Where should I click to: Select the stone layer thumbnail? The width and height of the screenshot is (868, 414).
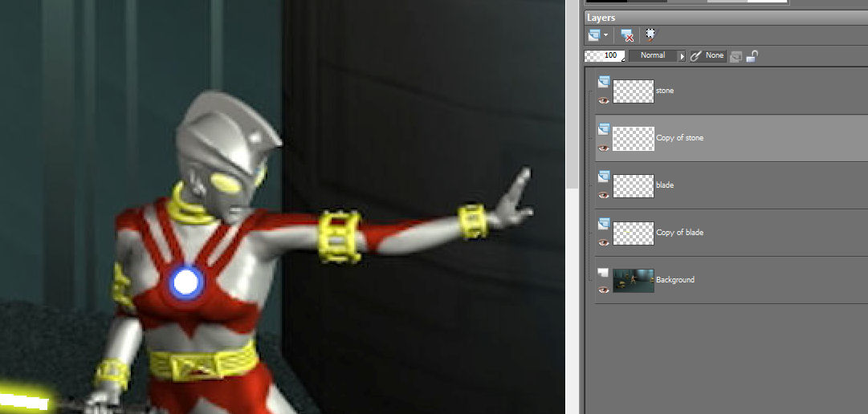(634, 91)
